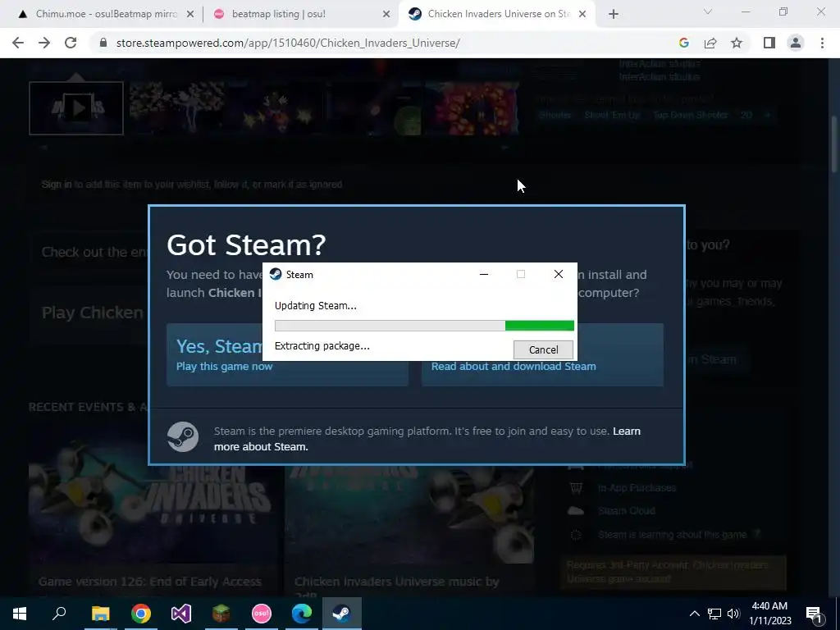The height and width of the screenshot is (630, 840).
Task: Open Chrome profile menu
Action: [796, 43]
